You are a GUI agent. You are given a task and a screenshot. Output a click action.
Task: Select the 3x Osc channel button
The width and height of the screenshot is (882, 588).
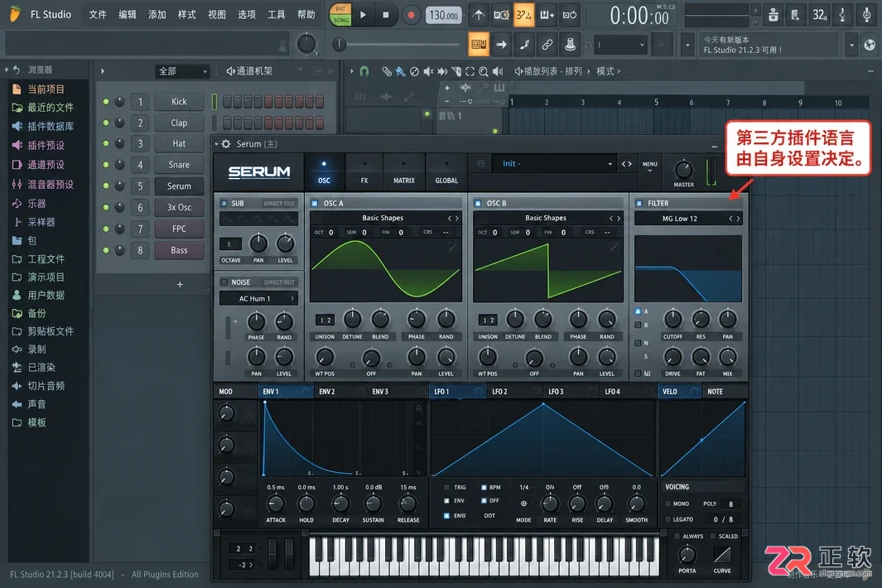(179, 208)
